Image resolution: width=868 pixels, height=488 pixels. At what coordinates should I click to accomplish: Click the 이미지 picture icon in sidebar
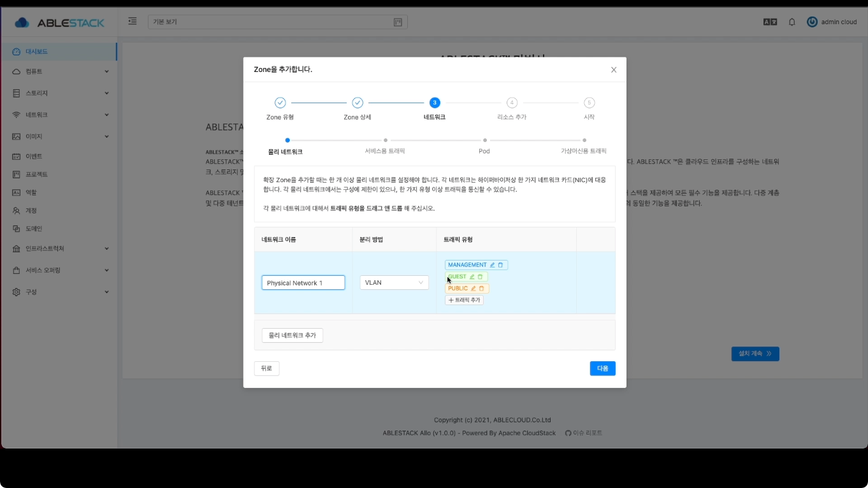coord(17,136)
